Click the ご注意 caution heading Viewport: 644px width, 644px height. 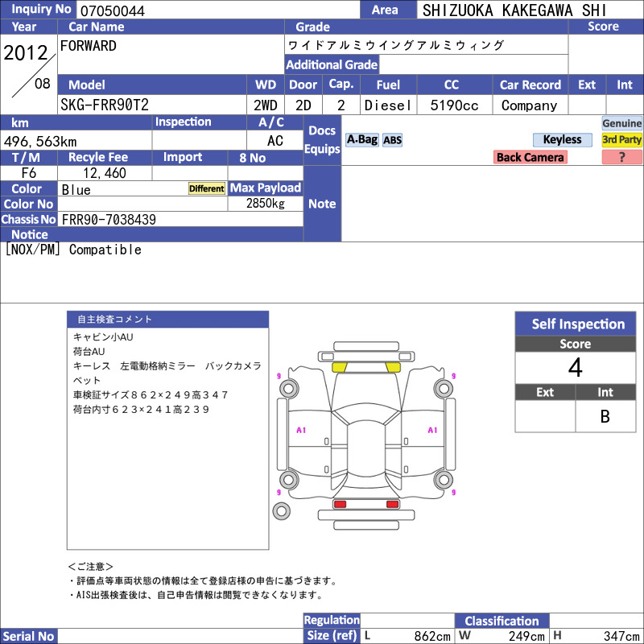pos(90,567)
